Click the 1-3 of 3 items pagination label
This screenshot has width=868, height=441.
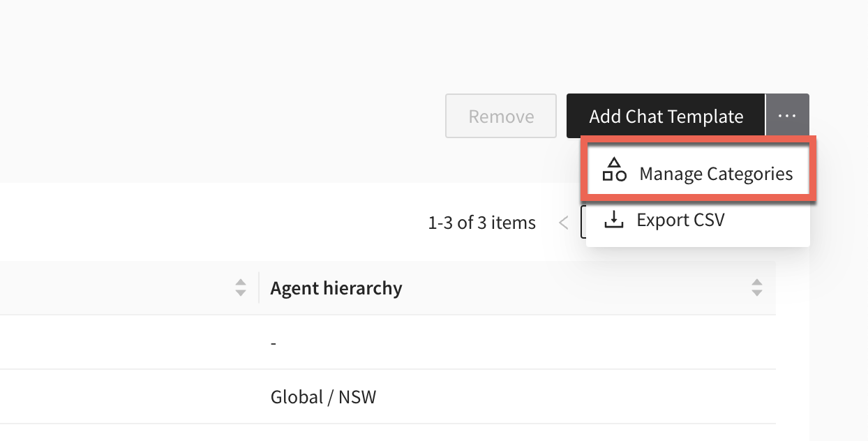[x=481, y=223]
